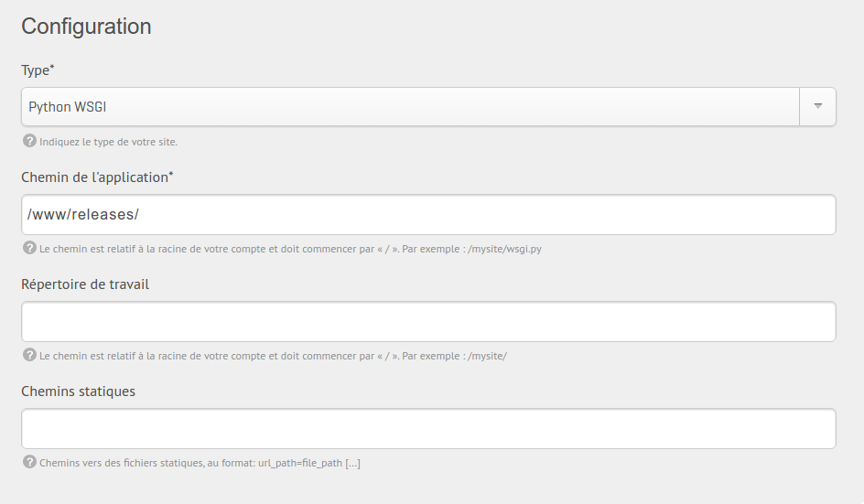Click the hint mentioning /mysite/wsgi.py
Image resolution: width=864 pixels, height=504 pixels.
(x=290, y=249)
